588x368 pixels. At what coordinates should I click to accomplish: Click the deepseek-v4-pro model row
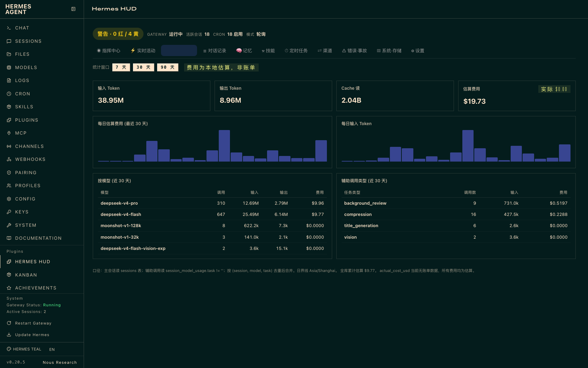click(x=212, y=203)
